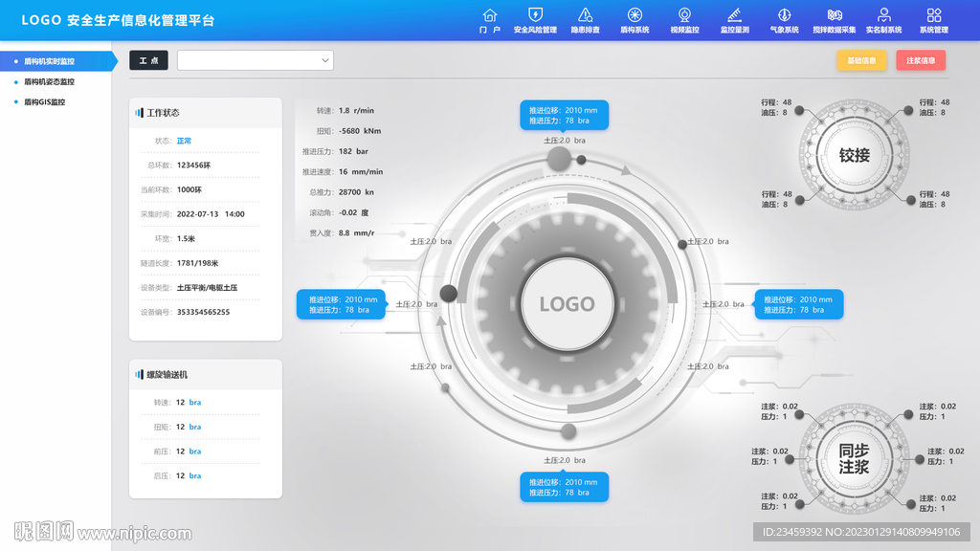Click rotation speed 1.8 r/min

[356, 111]
